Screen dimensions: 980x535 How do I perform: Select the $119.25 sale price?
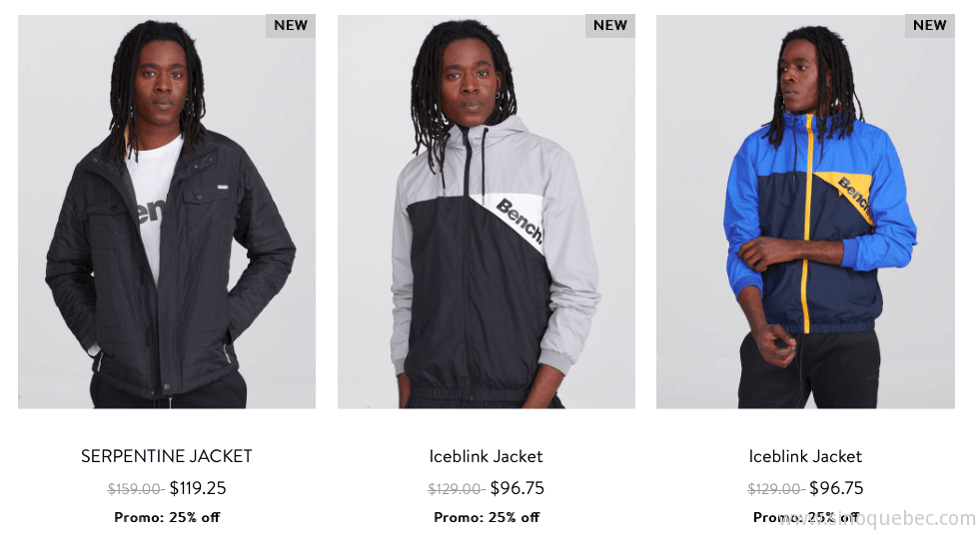(198, 488)
